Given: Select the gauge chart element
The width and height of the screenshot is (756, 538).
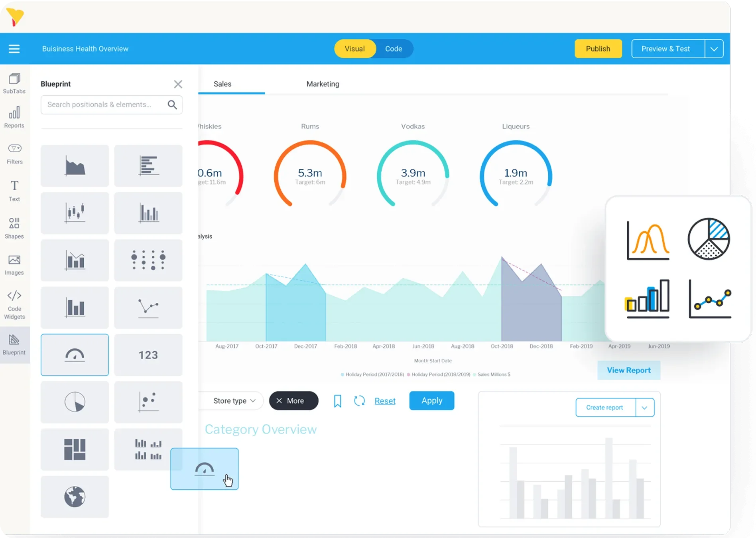Looking at the screenshot, I should click(x=75, y=355).
